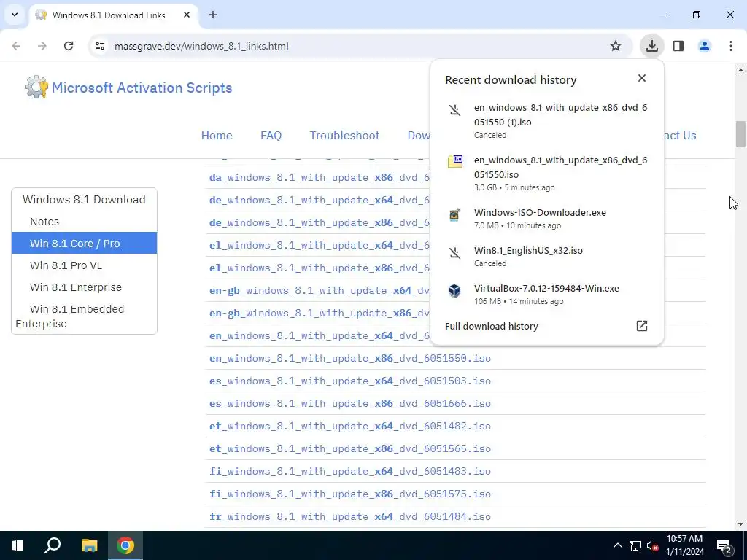Screen dimensions: 747x560
Task: Click the el_windows_8.1 x64 link
Action: [x=320, y=245]
